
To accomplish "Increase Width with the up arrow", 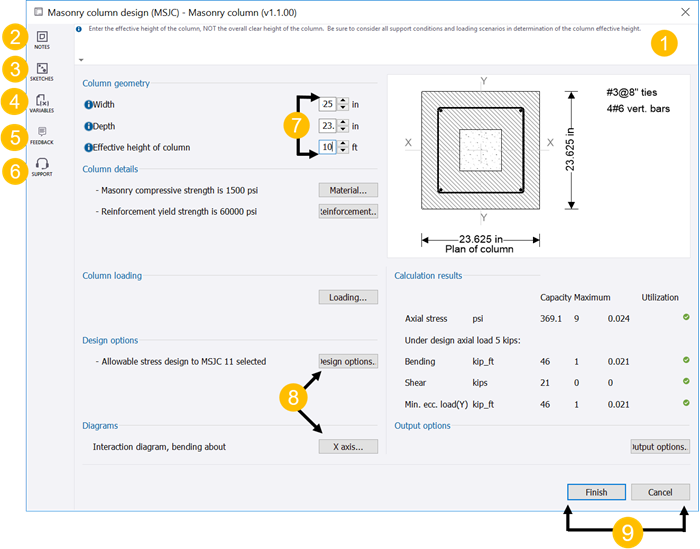I will pos(343,101).
